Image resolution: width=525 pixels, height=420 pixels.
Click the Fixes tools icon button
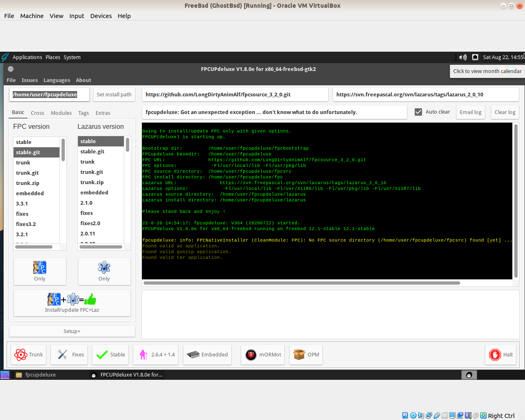pyautogui.click(x=69, y=355)
